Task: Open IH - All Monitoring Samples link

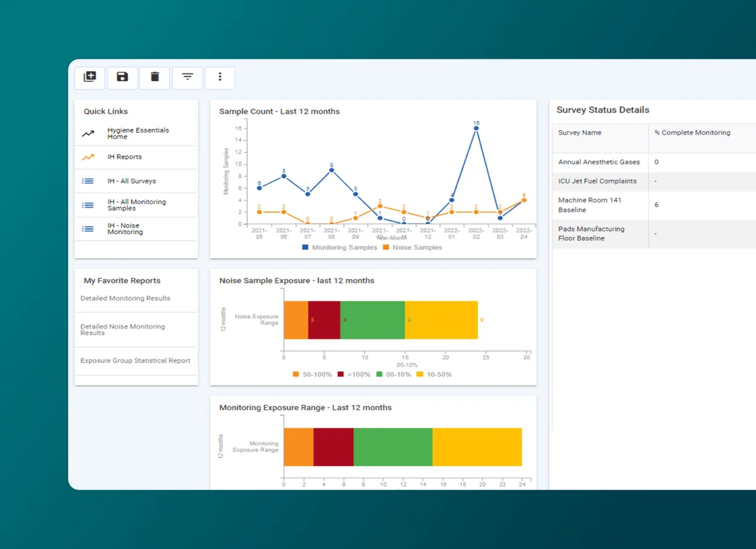Action: coord(136,205)
